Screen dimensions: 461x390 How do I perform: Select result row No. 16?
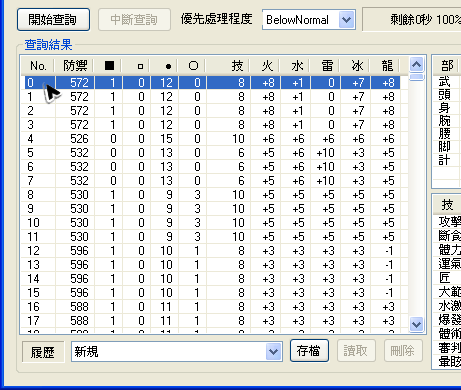pyautogui.click(x=212, y=307)
